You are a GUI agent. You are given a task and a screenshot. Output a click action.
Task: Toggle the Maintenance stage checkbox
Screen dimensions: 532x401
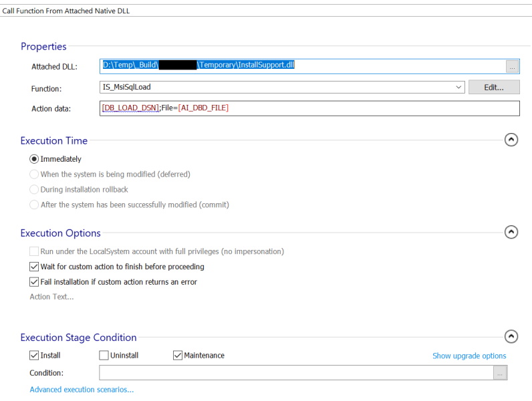(x=178, y=356)
